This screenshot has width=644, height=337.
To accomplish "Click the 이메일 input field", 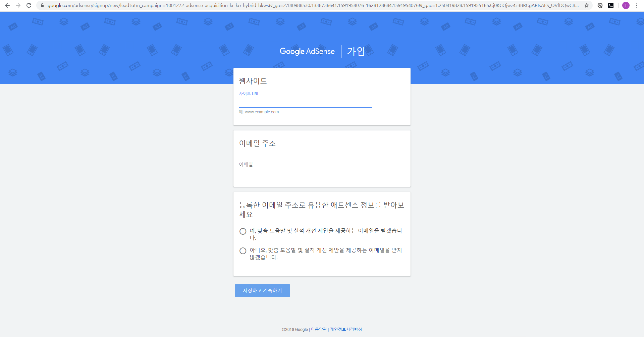I will click(x=305, y=165).
